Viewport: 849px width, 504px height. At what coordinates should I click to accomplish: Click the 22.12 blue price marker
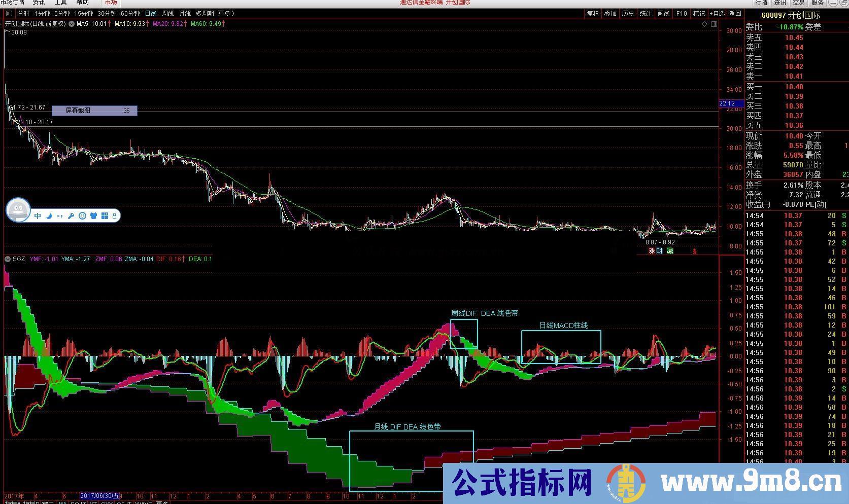tap(731, 103)
